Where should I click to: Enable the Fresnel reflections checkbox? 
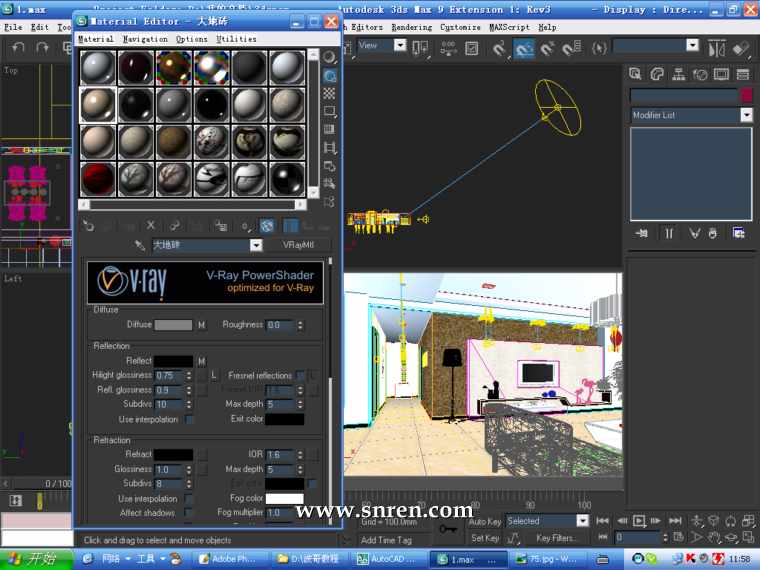coord(300,375)
